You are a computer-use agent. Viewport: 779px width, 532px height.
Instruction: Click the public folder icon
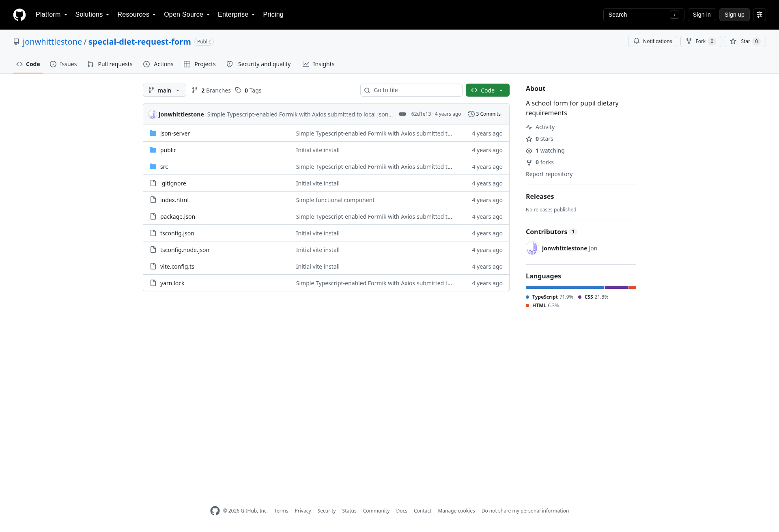pos(153,150)
